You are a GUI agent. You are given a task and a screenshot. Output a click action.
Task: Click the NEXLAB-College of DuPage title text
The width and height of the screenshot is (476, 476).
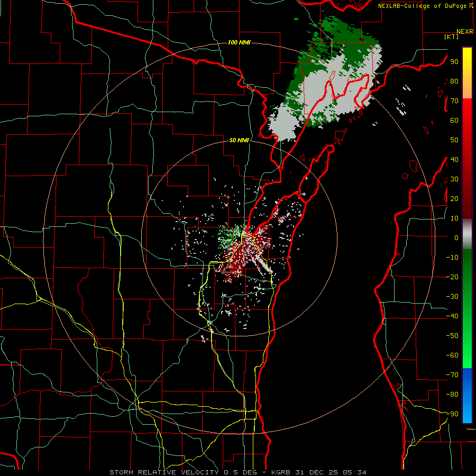point(423,6)
